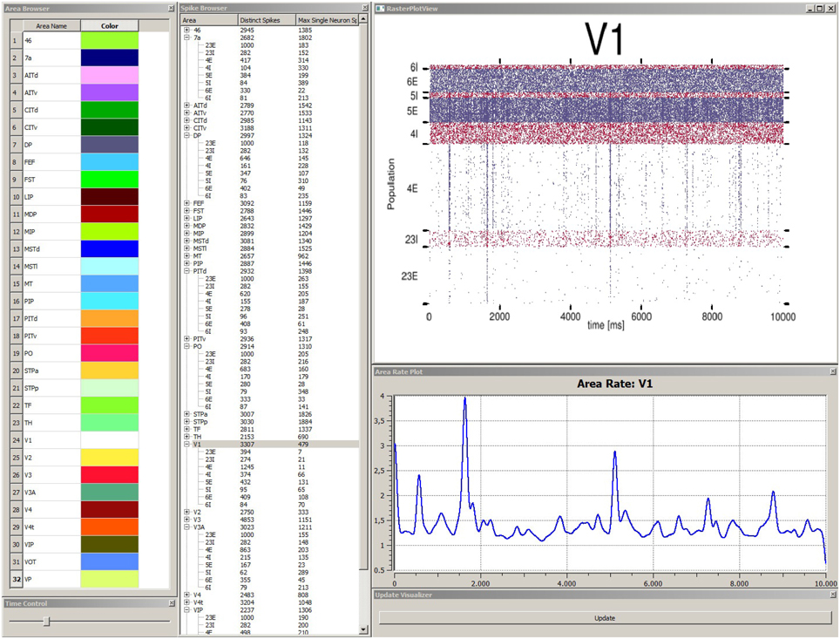This screenshot has height=639, width=840.
Task: Select the 4E population under V1
Action: pyautogui.click(x=208, y=467)
